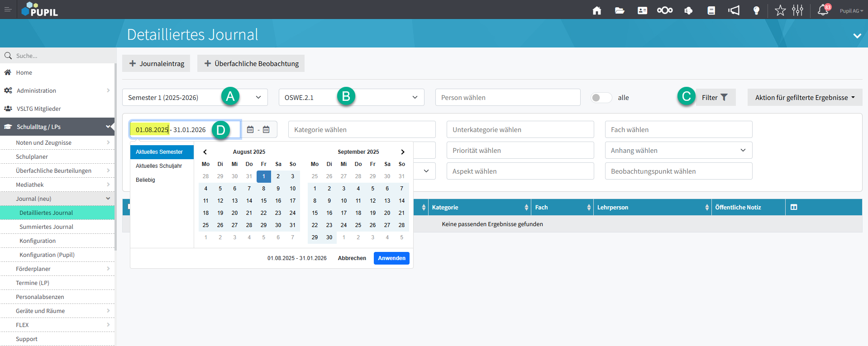This screenshot has width=868, height=346.
Task: Click Anwenden to apply the date range
Action: (x=392, y=258)
